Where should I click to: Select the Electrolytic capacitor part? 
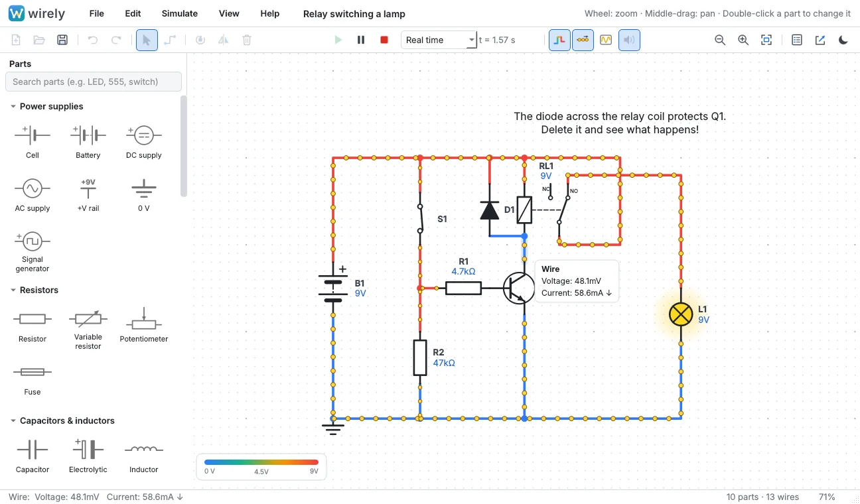88,456
